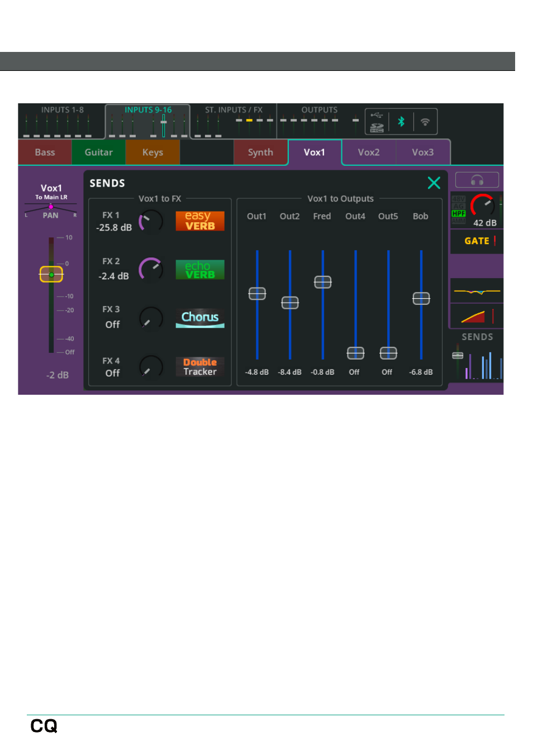The width and height of the screenshot is (533, 756).
Task: Click the FX 2 send level knob
Action: point(150,270)
